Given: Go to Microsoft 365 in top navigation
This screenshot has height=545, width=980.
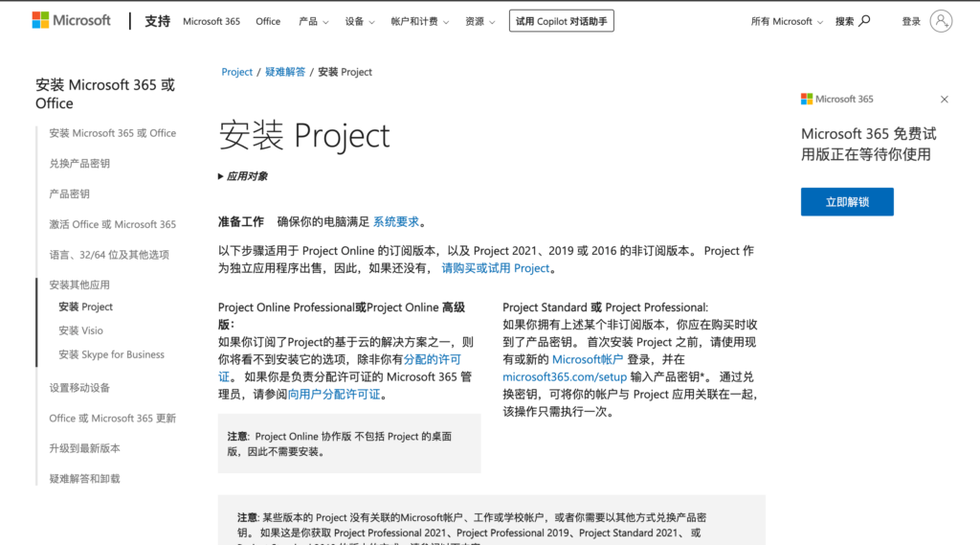Looking at the screenshot, I should (x=212, y=21).
